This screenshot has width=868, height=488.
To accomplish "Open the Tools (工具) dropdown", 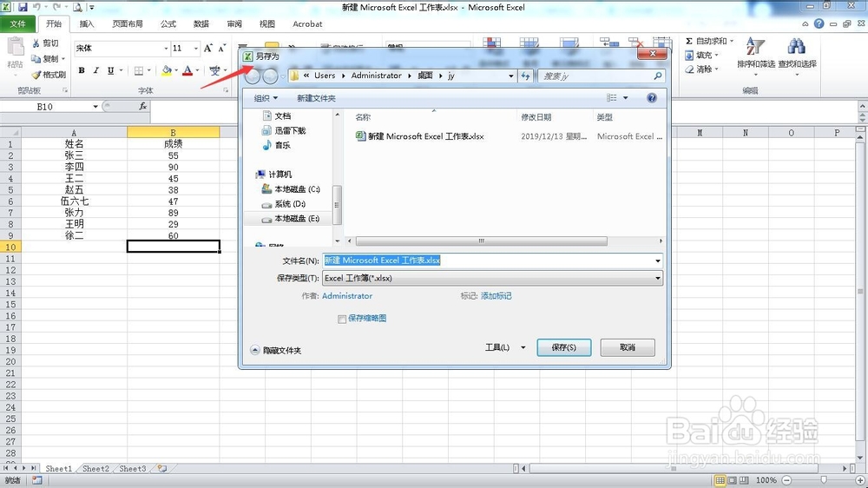I will coord(505,347).
